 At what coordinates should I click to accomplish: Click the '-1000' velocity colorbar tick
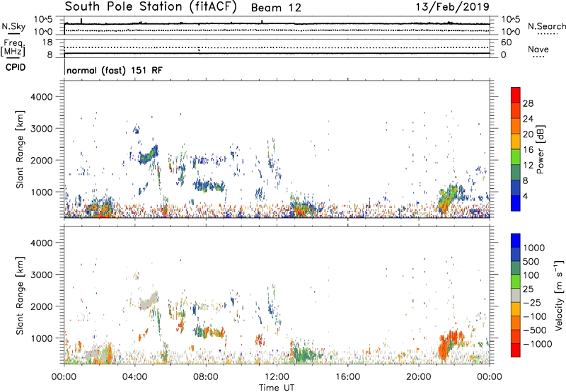pos(538,344)
